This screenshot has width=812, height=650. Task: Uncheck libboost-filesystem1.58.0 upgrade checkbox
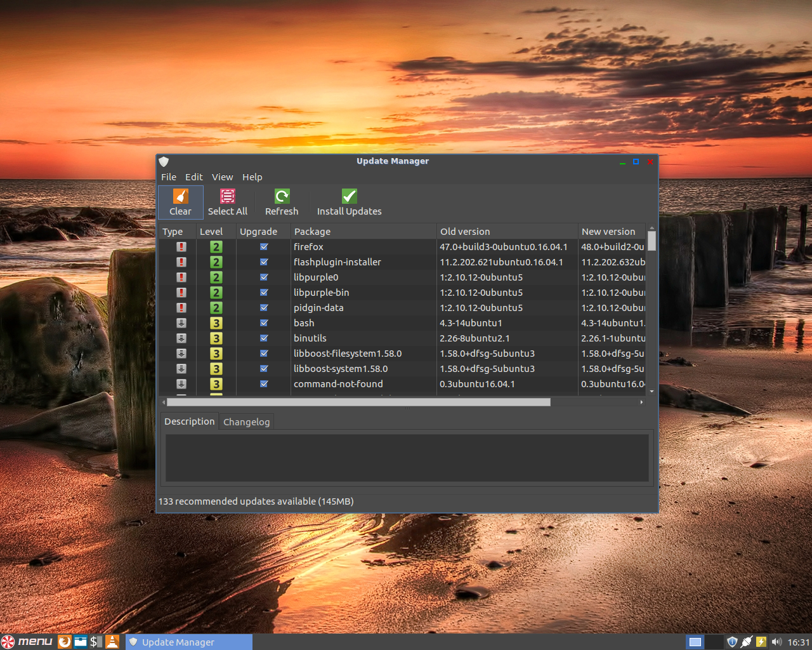point(264,354)
